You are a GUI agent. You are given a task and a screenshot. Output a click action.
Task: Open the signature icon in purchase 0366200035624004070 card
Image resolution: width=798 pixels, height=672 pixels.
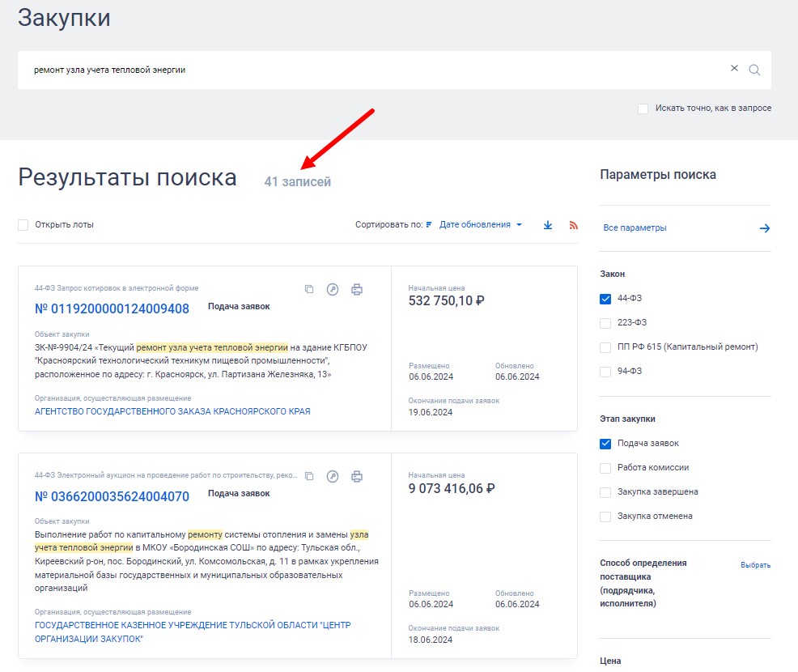click(x=333, y=476)
